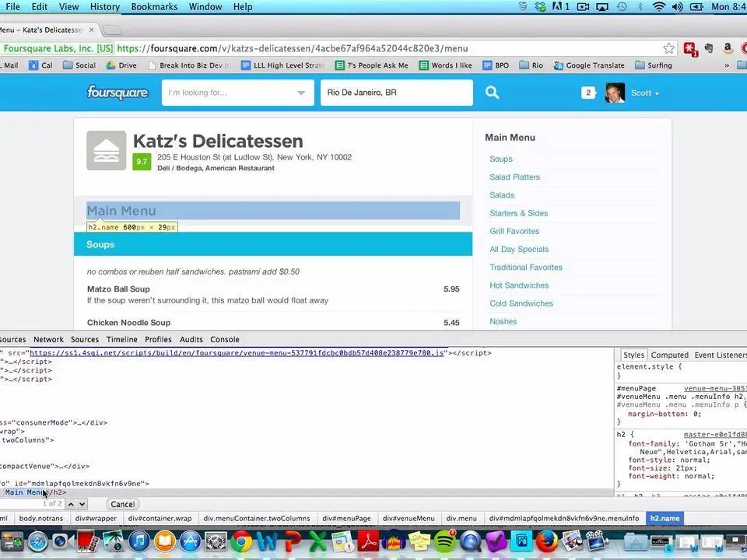The height and width of the screenshot is (560, 747).
Task: Click the browser address bar URL
Action: (x=293, y=48)
